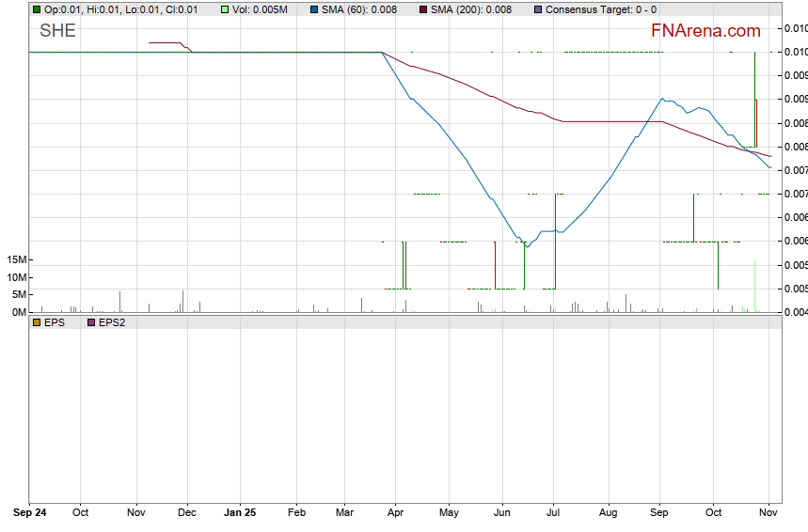The height and width of the screenshot is (532, 808).
Task: Click the Jan 25 date axis label
Action: [x=240, y=513]
